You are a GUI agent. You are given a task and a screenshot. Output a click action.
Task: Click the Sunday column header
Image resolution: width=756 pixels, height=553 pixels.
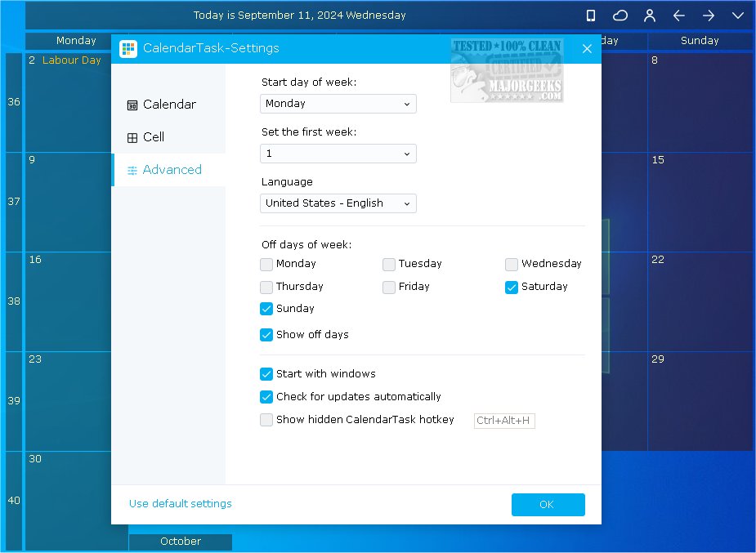pos(700,41)
